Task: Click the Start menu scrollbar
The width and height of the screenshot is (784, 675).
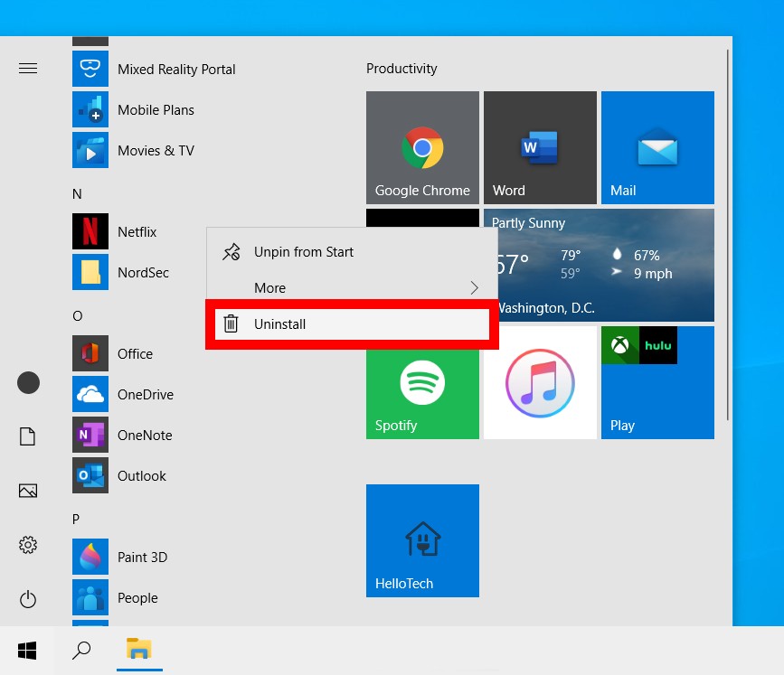Action: coord(728,235)
